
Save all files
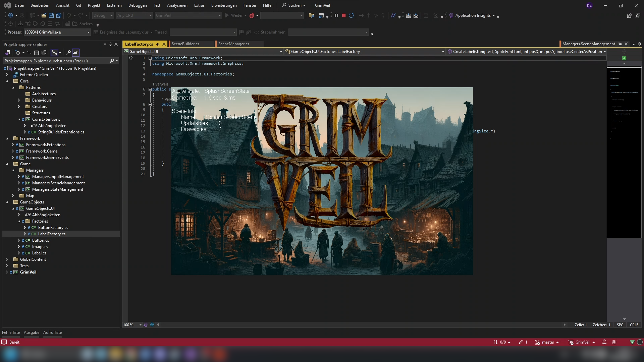tap(59, 15)
